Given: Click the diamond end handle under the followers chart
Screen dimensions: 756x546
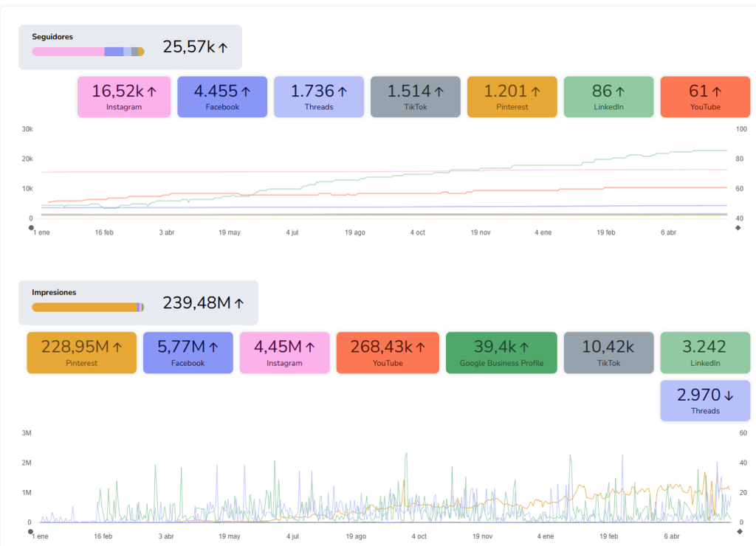Looking at the screenshot, I should pos(738,228).
